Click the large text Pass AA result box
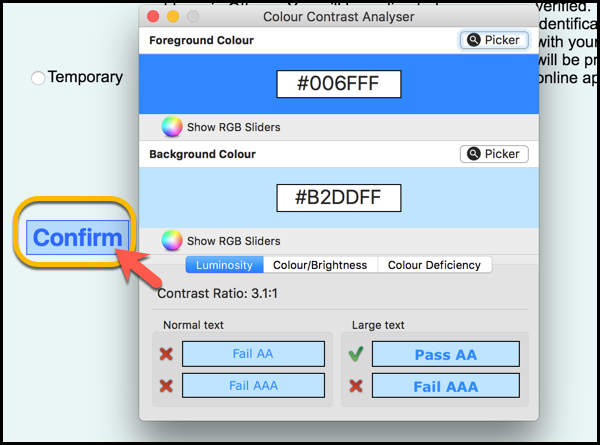This screenshot has height=445, width=600. [x=445, y=354]
